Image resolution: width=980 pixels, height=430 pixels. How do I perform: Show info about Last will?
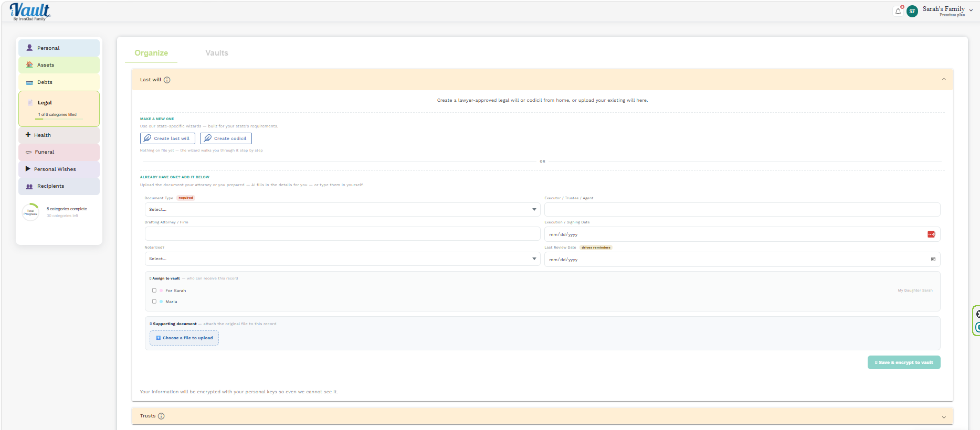pyautogui.click(x=167, y=80)
